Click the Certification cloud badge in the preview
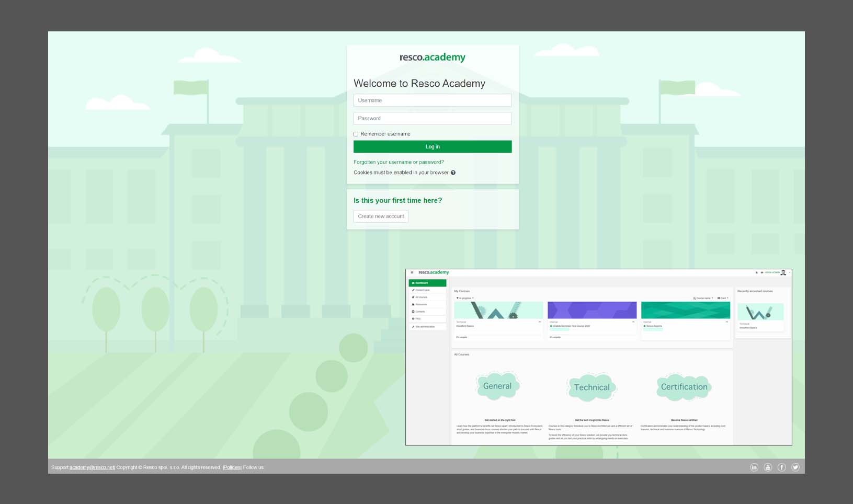The image size is (853, 504). point(684,387)
